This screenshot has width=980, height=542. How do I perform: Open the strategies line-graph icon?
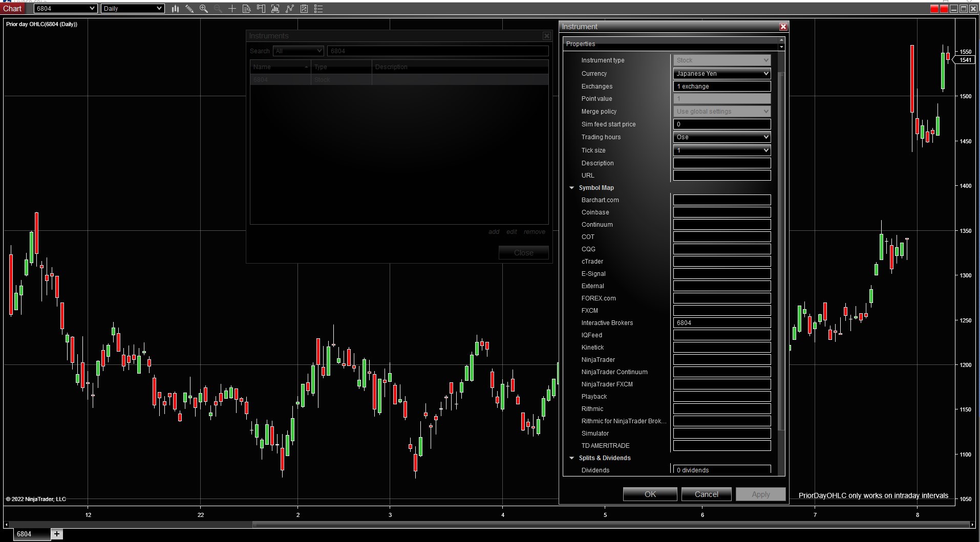tap(290, 9)
